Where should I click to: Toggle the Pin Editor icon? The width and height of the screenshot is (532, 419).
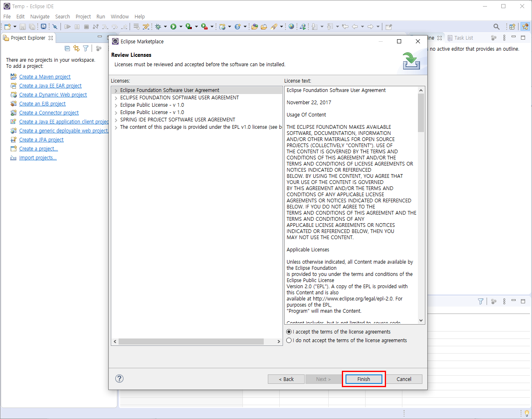[x=388, y=27]
